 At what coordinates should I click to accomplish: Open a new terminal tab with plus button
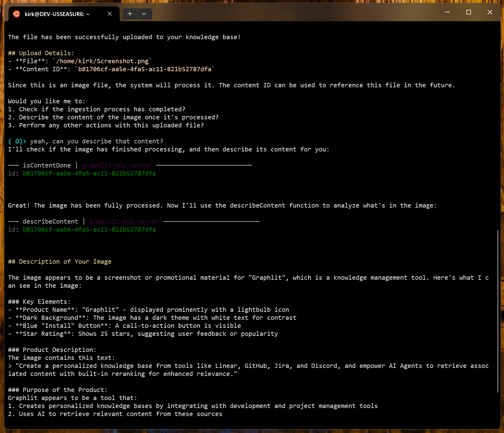(130, 14)
